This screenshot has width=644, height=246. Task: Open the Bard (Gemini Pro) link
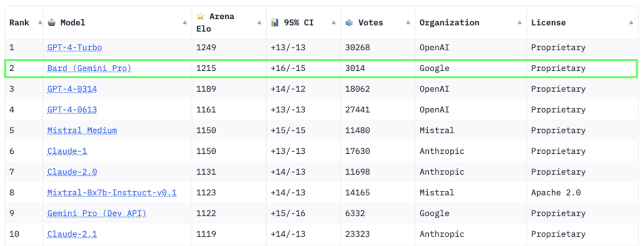(89, 69)
